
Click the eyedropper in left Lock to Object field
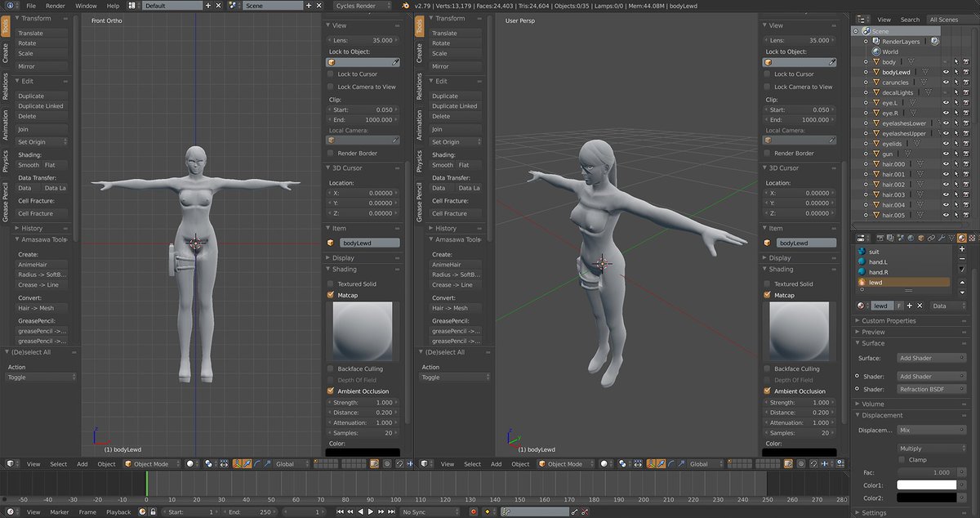(x=396, y=62)
